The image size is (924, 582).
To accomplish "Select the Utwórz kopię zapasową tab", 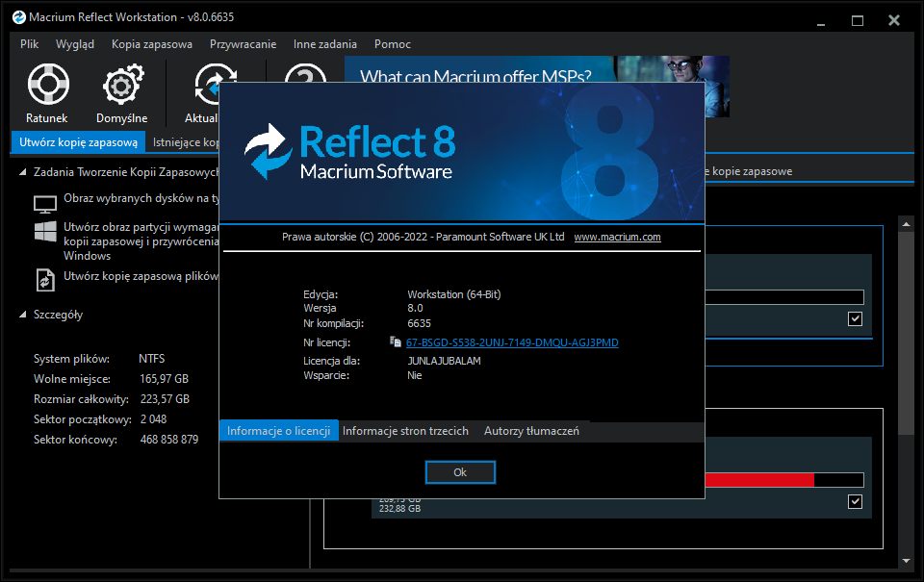I will tap(78, 142).
